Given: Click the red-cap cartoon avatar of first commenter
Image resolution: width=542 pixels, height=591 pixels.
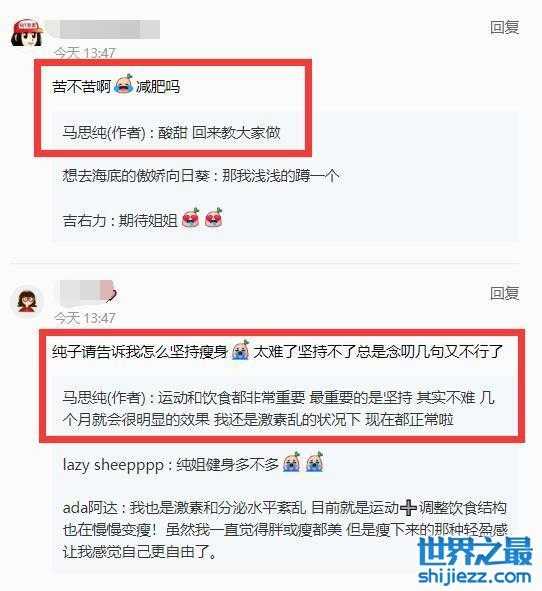Looking at the screenshot, I should click(26, 33).
